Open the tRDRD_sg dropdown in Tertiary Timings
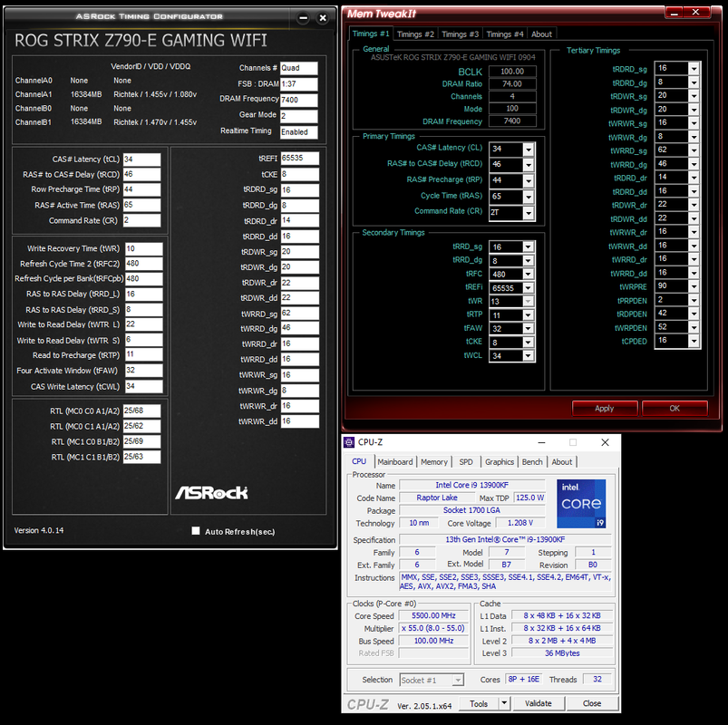 click(694, 69)
